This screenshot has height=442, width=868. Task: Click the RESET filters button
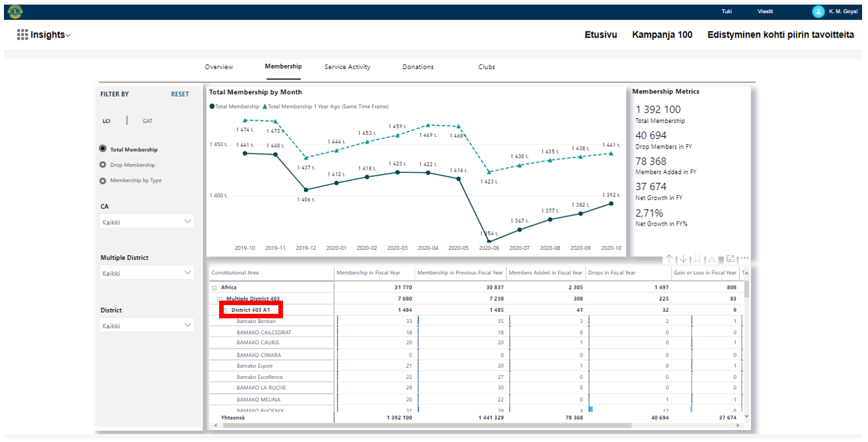point(180,94)
